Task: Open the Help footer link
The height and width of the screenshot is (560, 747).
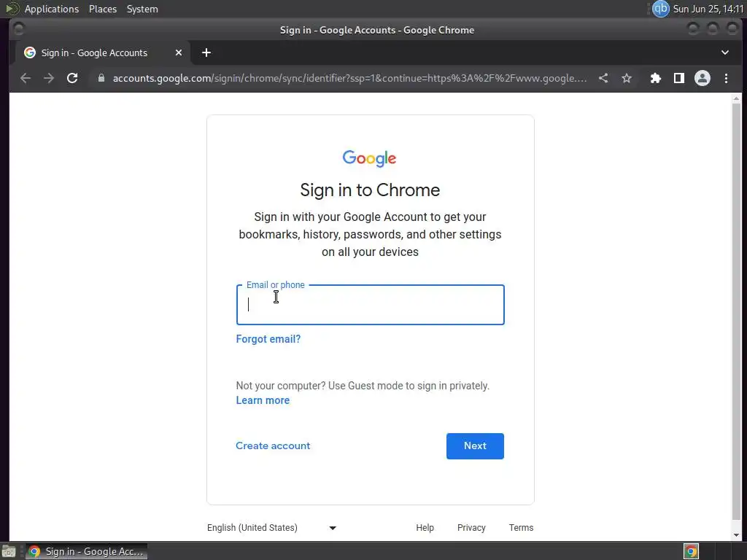Action: coord(425,528)
